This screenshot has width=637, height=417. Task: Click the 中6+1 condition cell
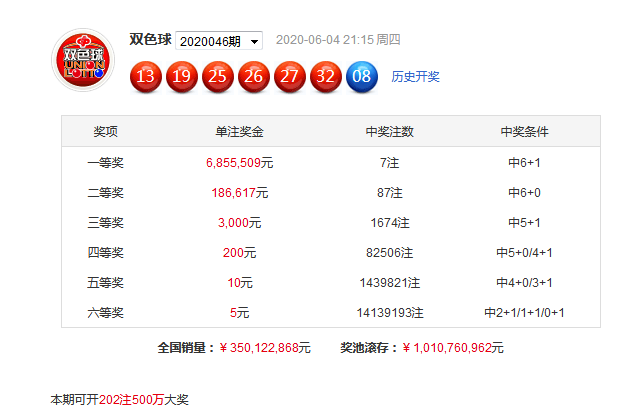pyautogui.click(x=524, y=163)
